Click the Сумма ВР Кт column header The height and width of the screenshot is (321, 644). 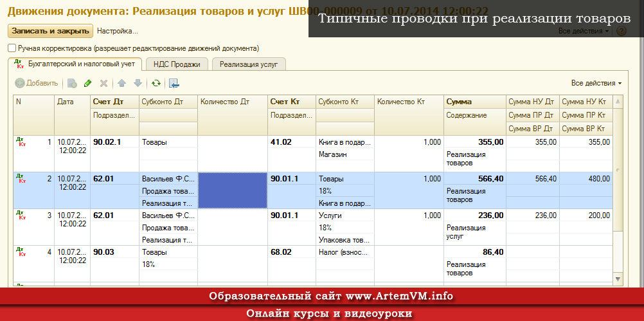click(x=586, y=129)
